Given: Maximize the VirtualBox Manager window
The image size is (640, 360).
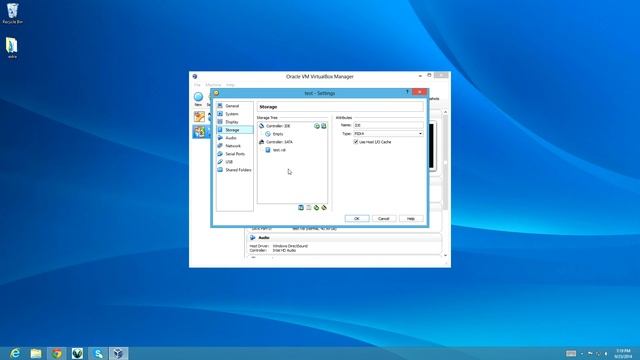Looking at the screenshot, I should point(429,76).
